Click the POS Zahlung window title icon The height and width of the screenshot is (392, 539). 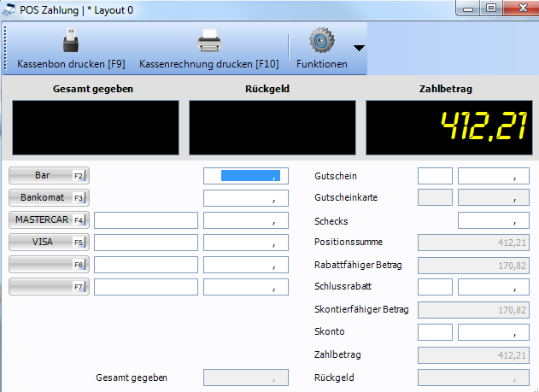[9, 10]
